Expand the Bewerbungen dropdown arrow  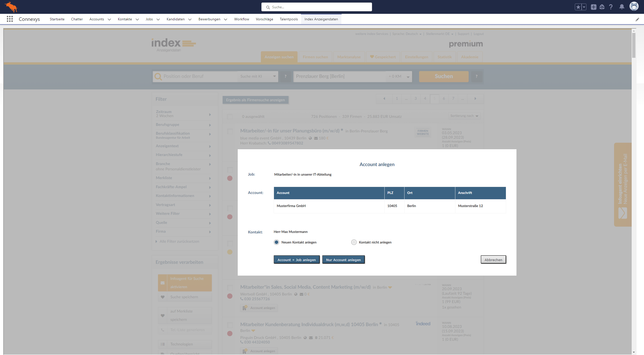pyautogui.click(x=225, y=19)
